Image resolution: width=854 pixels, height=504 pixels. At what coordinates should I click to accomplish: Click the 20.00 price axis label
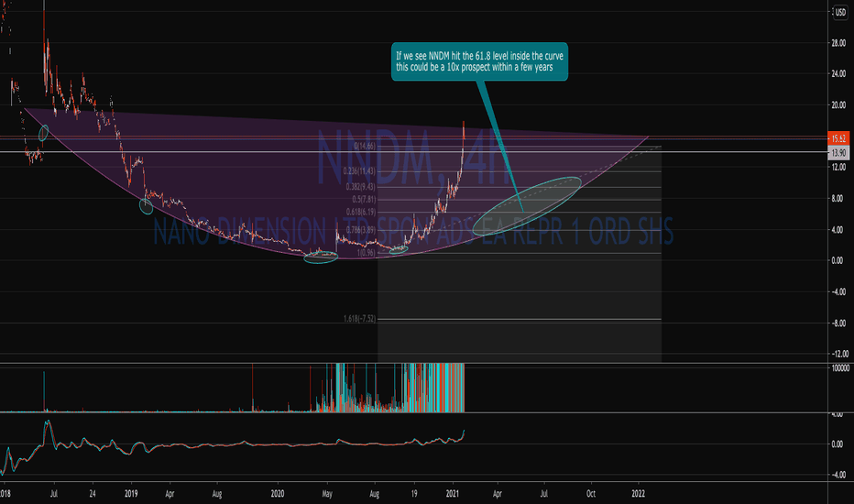[x=838, y=104]
